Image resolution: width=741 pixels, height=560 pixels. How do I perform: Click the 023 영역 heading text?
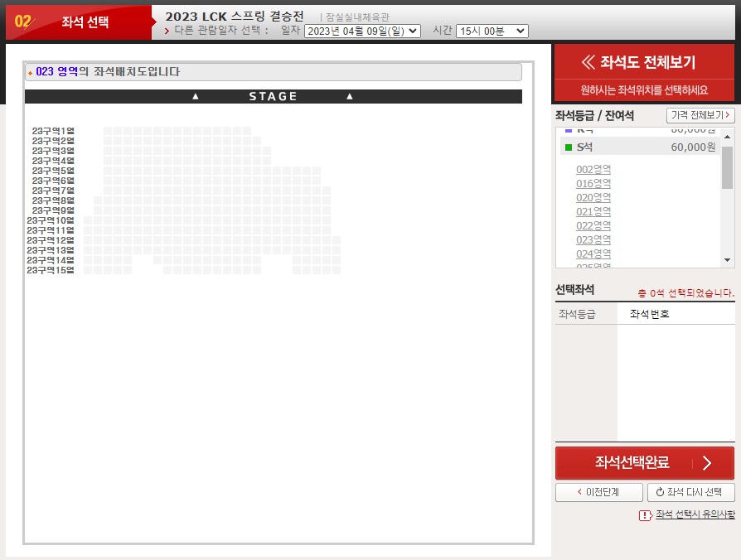point(56,72)
